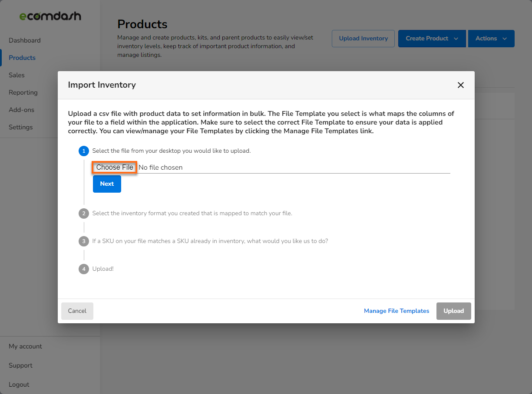Viewport: 532px width, 394px height.
Task: Open the Sales section
Action: [x=17, y=75]
